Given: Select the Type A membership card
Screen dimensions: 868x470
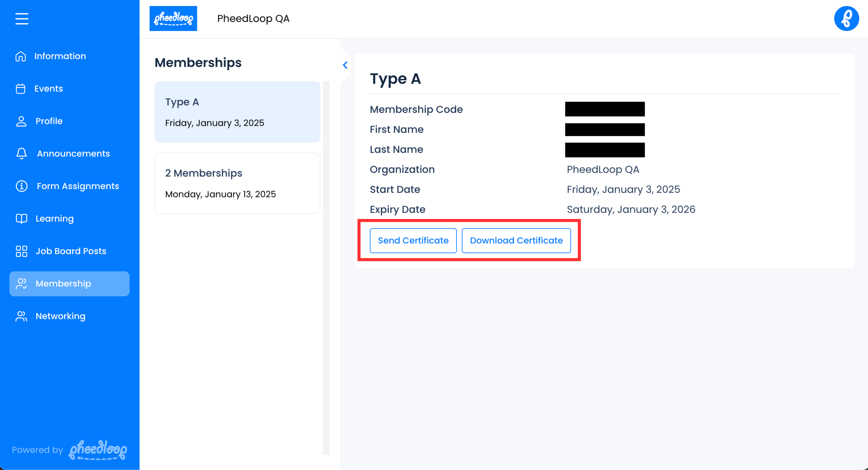Looking at the screenshot, I should [x=237, y=112].
